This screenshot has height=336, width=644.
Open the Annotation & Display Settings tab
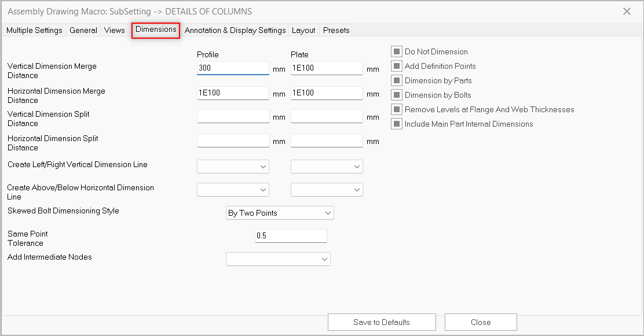(235, 30)
